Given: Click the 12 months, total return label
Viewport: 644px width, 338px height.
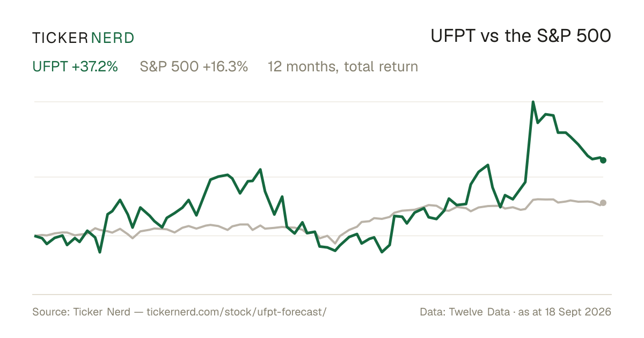Looking at the screenshot, I should pyautogui.click(x=342, y=67).
